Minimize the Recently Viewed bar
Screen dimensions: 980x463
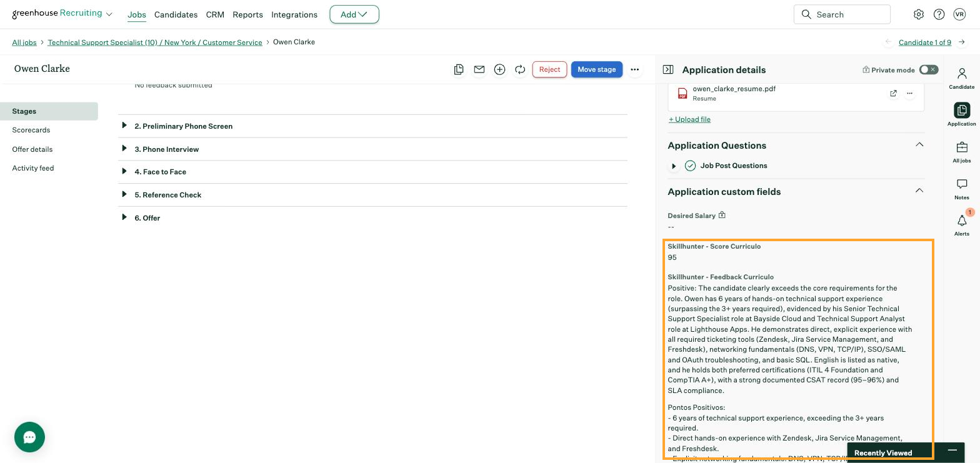[x=952, y=450]
